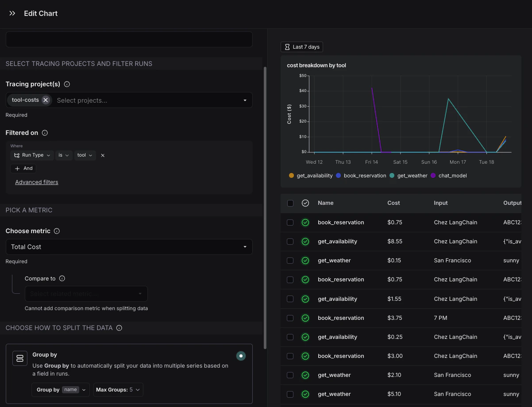Click the Advanced filters link

point(37,182)
